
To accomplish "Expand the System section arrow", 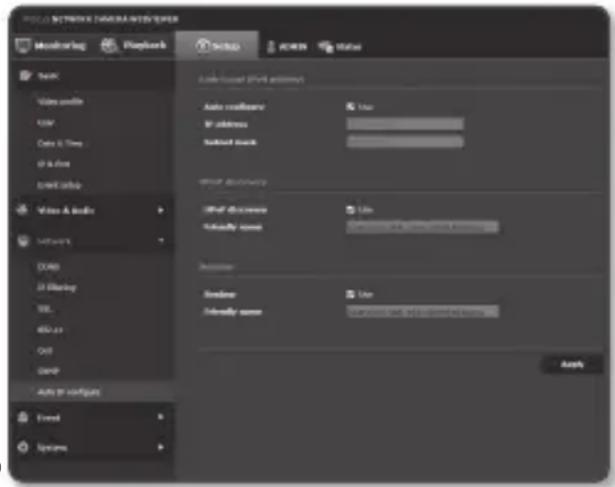I will tap(160, 447).
